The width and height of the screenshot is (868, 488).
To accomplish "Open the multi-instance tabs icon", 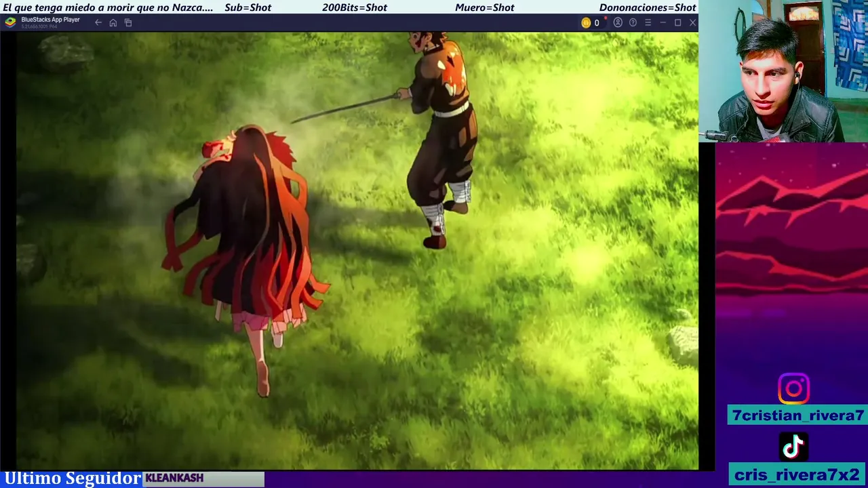I will [128, 22].
